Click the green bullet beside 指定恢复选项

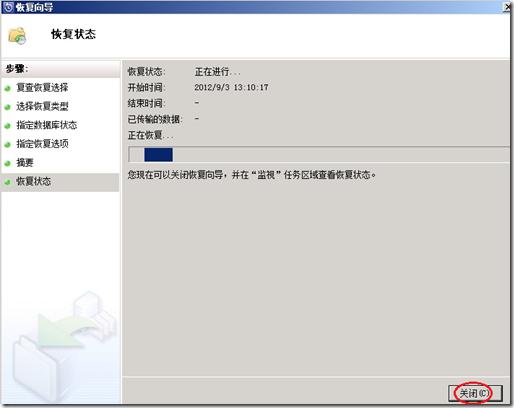pos(8,145)
